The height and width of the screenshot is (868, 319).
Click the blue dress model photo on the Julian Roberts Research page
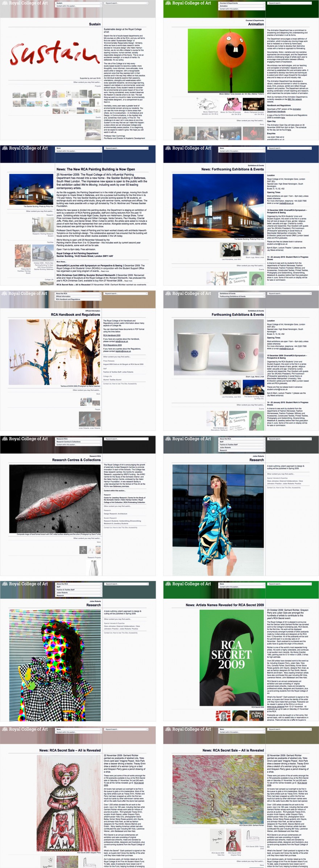[x=218, y=519]
